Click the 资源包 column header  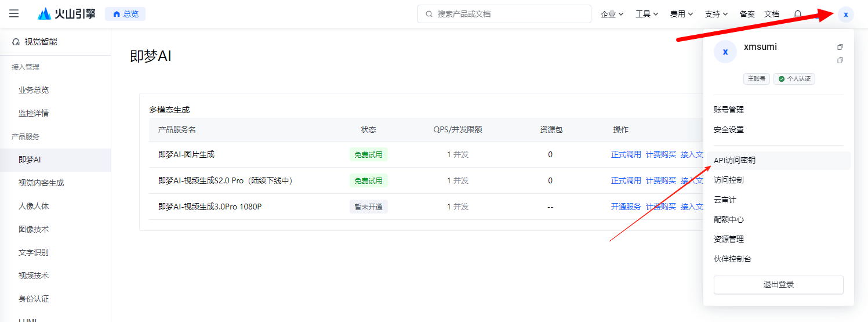[x=551, y=129]
